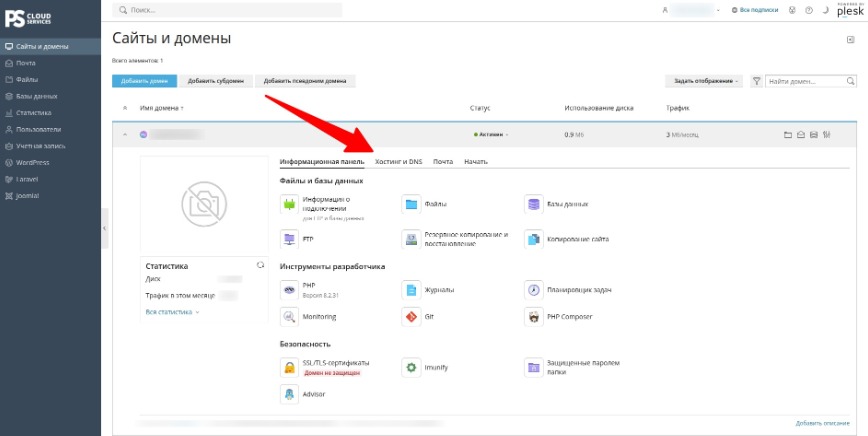Open the Git repository icon
Screen dimensions: 868x436
[411, 317]
